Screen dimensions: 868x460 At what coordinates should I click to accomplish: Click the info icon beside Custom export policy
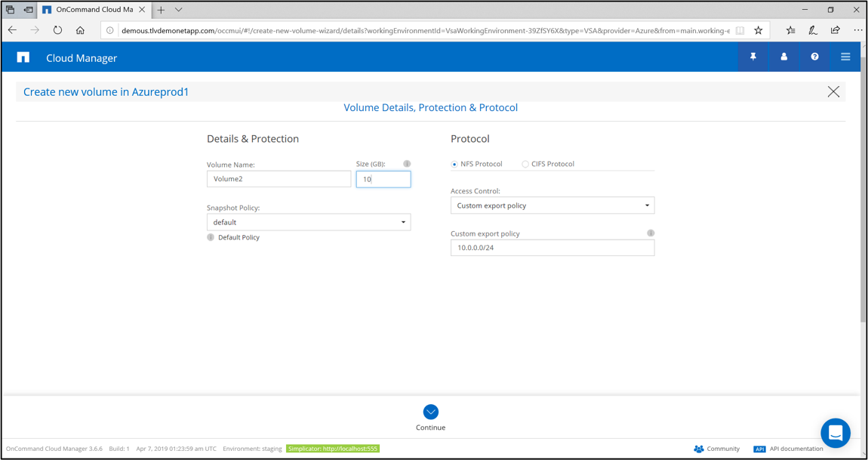pyautogui.click(x=650, y=233)
